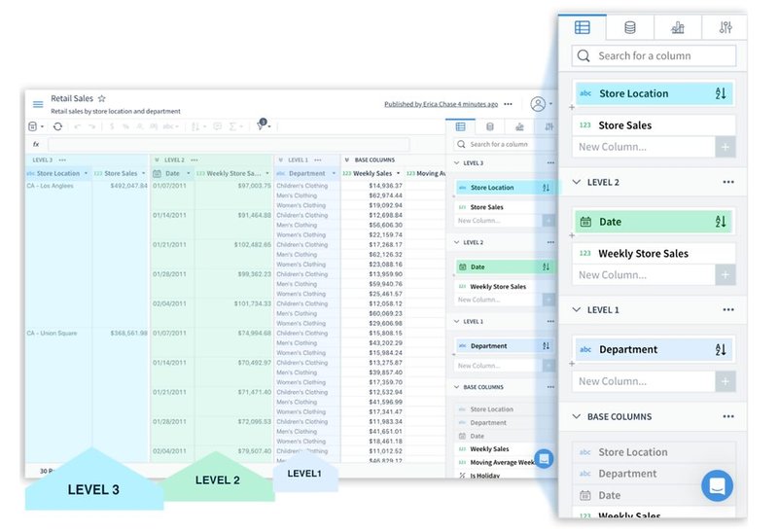The width and height of the screenshot is (778, 532).
Task: Open the Weekly Store Sa... column header dropdown
Action: point(267,173)
